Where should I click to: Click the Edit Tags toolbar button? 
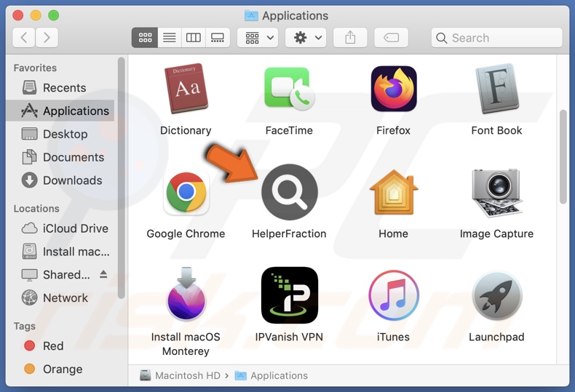click(x=392, y=37)
